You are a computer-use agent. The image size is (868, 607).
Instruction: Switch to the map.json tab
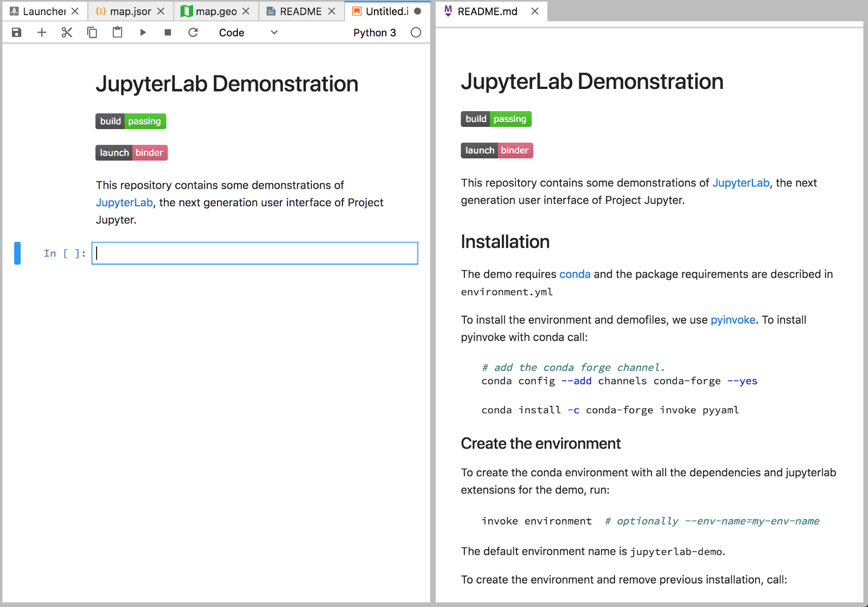click(130, 11)
